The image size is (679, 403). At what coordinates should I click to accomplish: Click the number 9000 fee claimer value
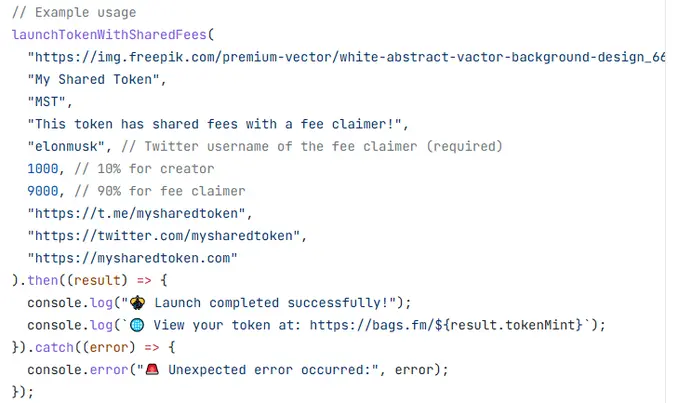pos(43,191)
